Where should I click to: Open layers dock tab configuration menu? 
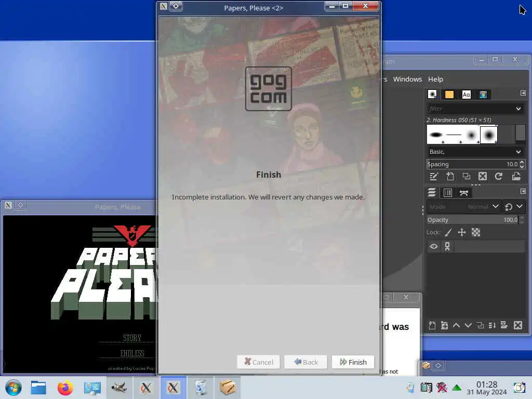pos(523,191)
